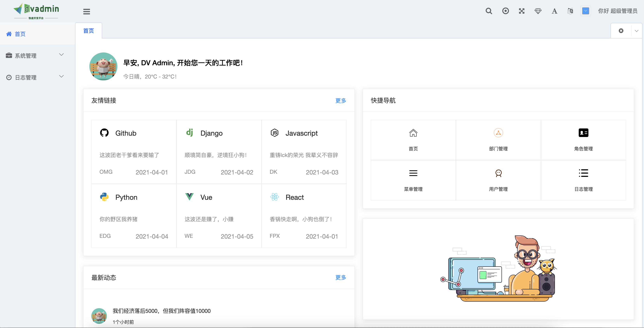The height and width of the screenshot is (328, 644).
Task: Open 部门管理 quick navigation icon
Action: 498,133
